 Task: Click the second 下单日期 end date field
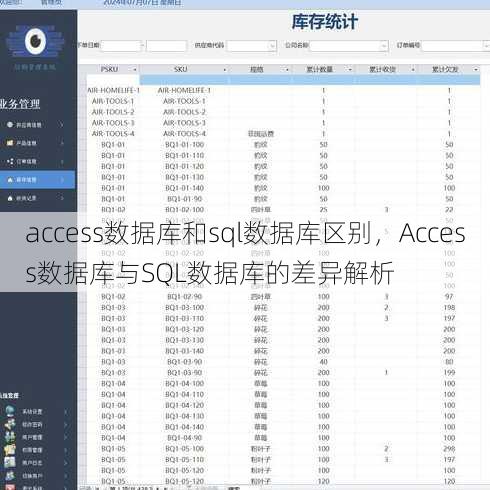tap(166, 46)
